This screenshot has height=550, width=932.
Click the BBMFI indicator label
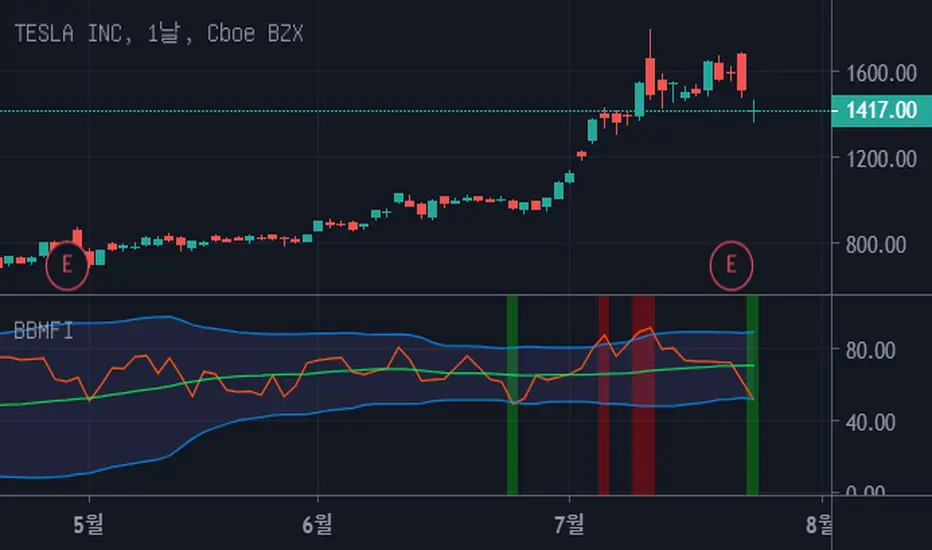tap(43, 330)
